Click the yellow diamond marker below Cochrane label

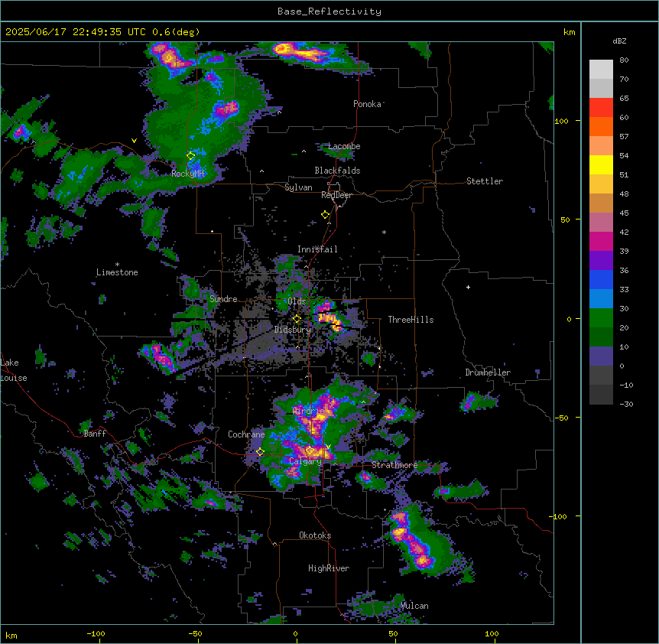[260, 452]
